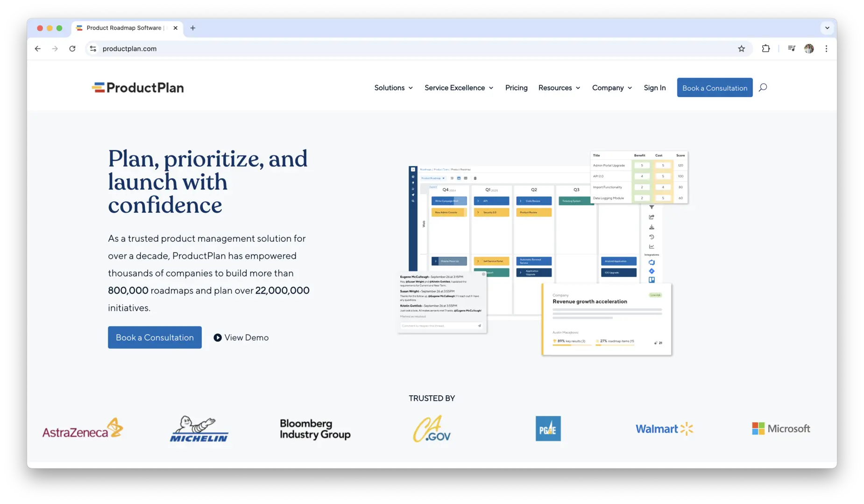This screenshot has width=864, height=504.
Task: Open the Jira integration icon
Action: pyautogui.click(x=652, y=271)
